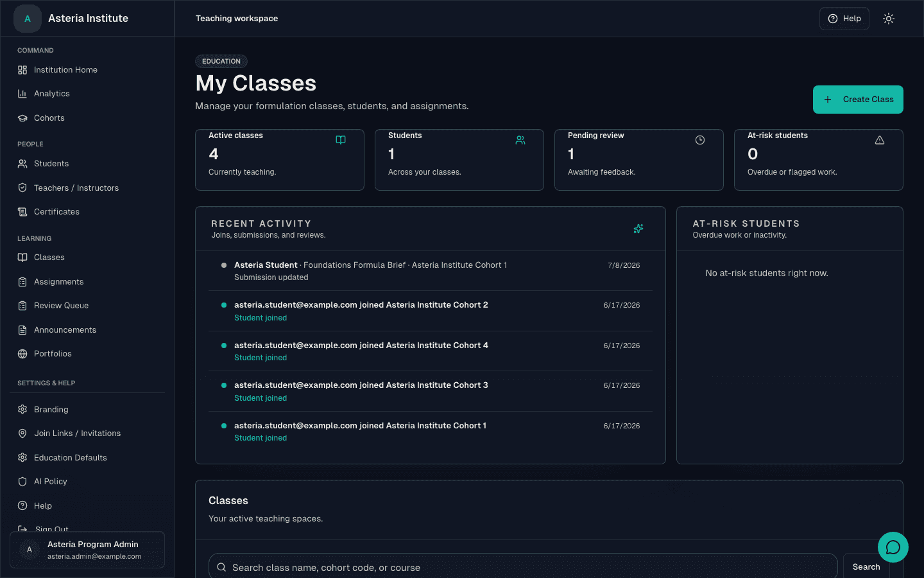This screenshot has height=578, width=924.
Task: Select activity for joined Cohort 2
Action: point(431,311)
